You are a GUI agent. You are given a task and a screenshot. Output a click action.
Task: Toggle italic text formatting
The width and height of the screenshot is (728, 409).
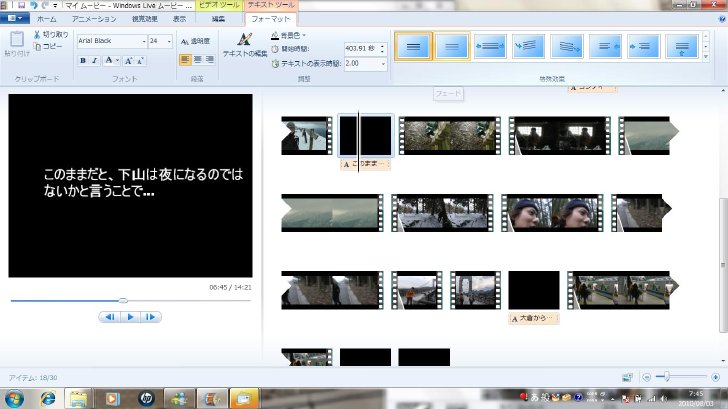[x=94, y=60]
